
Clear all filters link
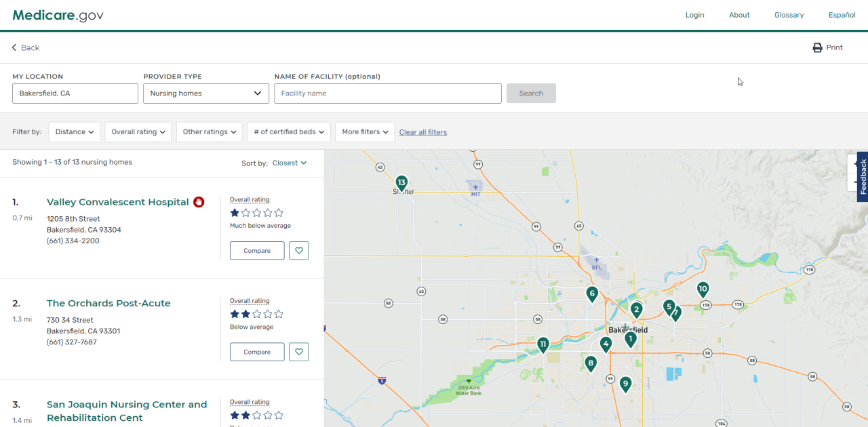coord(423,132)
